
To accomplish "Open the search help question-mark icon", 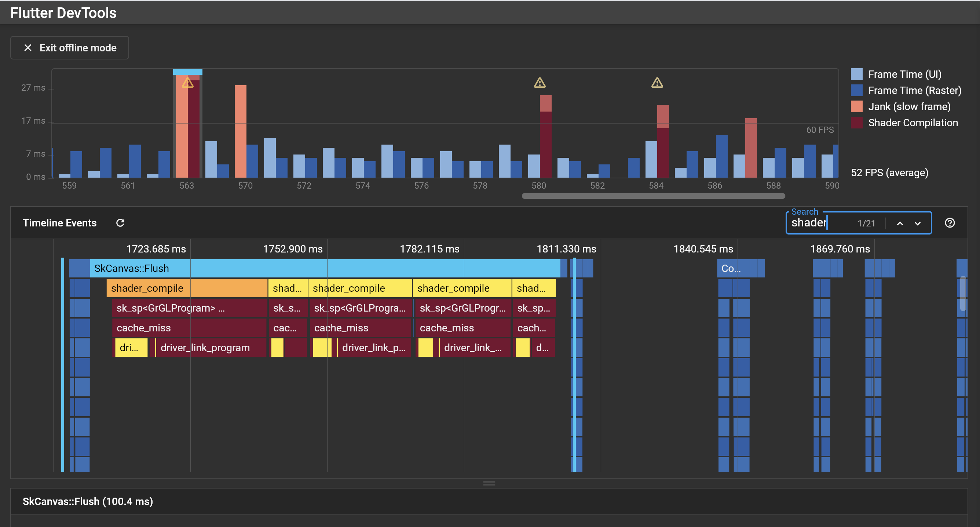I will pyautogui.click(x=950, y=223).
